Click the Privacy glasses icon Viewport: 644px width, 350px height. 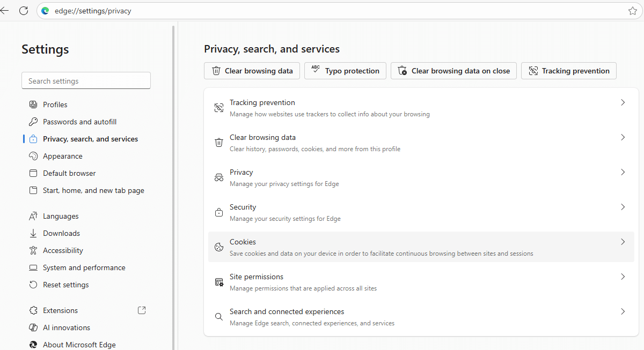point(219,177)
